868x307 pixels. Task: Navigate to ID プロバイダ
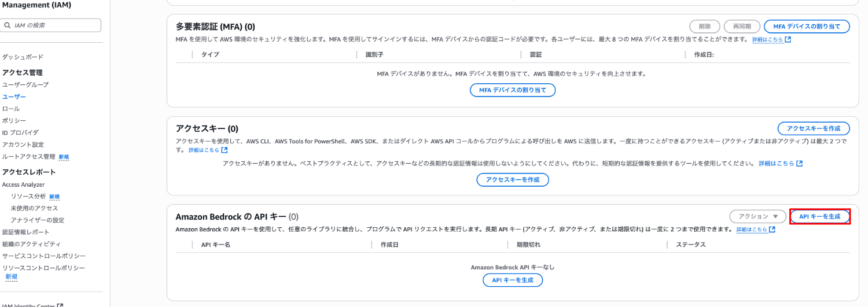[x=20, y=132]
